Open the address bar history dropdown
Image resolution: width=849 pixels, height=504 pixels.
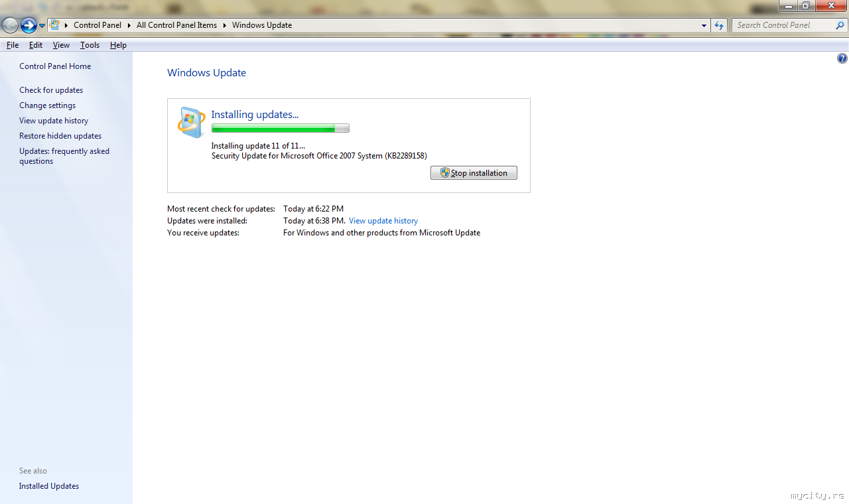pyautogui.click(x=704, y=25)
